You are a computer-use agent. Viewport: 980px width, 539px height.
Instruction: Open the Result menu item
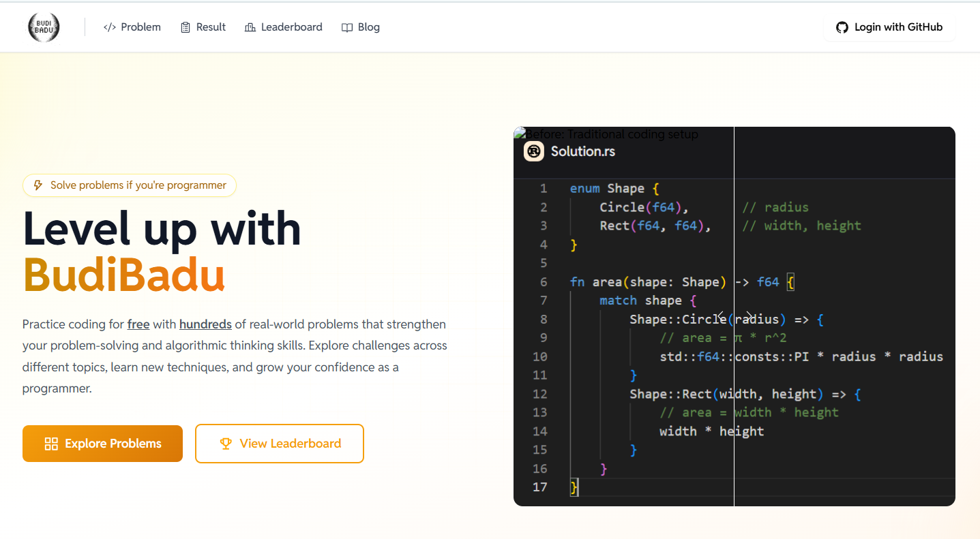[211, 27]
